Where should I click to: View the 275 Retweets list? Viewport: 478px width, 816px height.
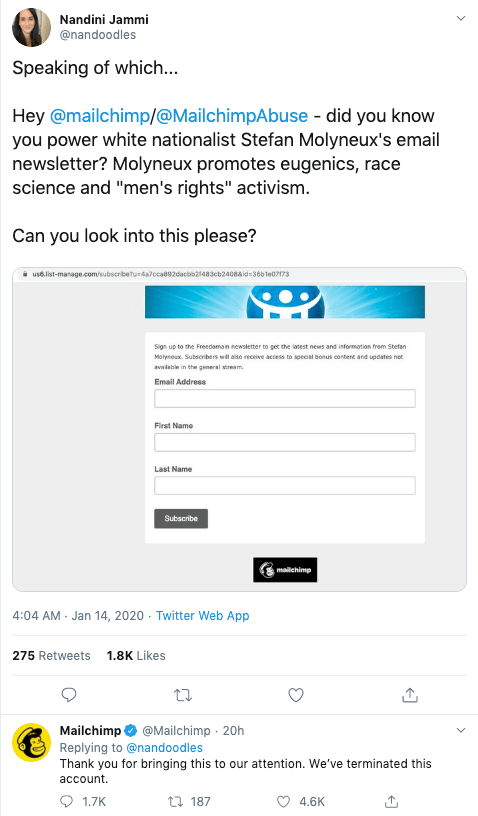click(51, 656)
